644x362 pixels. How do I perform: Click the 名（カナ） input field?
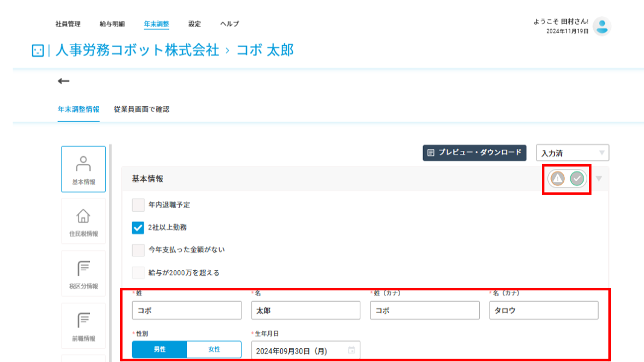tap(544, 310)
